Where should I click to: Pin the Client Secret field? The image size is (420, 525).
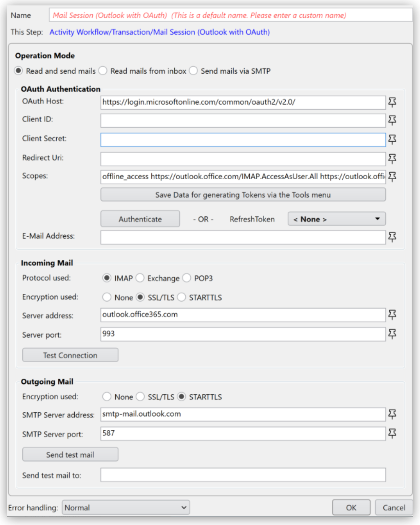pyautogui.click(x=393, y=139)
